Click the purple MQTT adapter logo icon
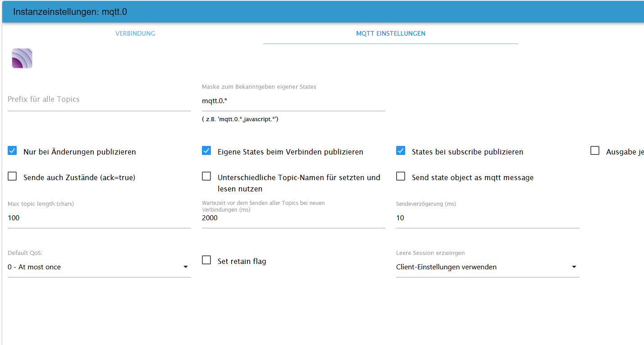 22,59
